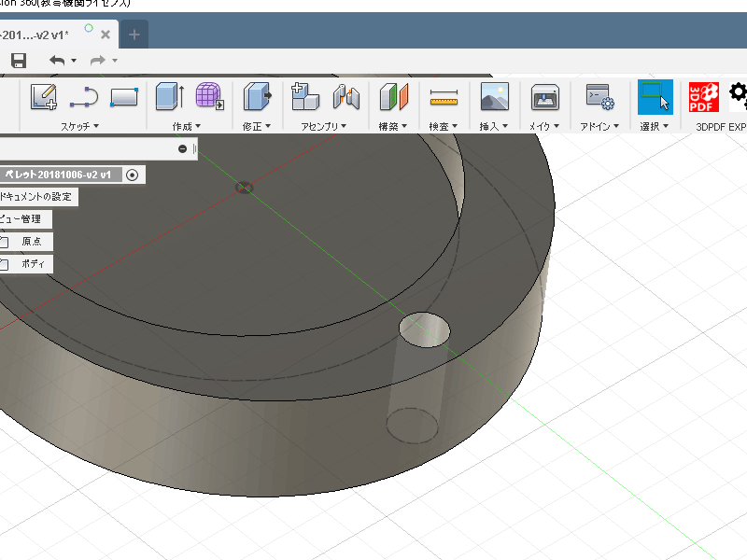Open the メイク dropdown menu

point(544,126)
